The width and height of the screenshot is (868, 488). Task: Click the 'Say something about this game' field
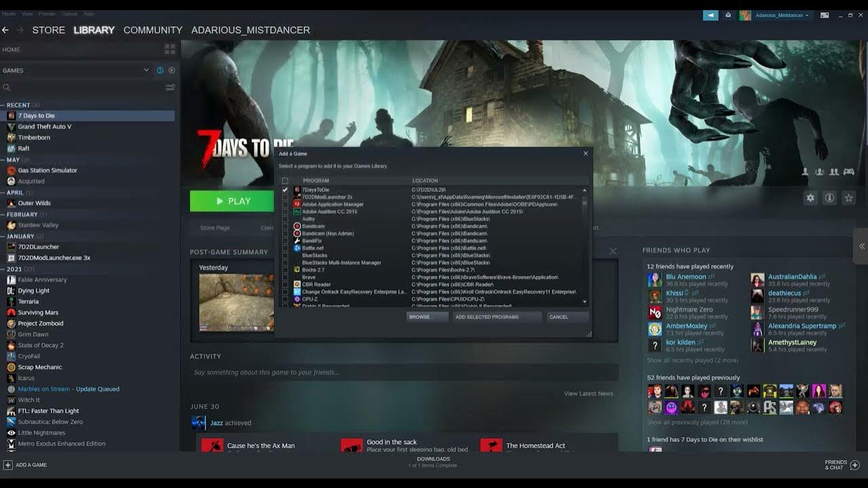[404, 372]
